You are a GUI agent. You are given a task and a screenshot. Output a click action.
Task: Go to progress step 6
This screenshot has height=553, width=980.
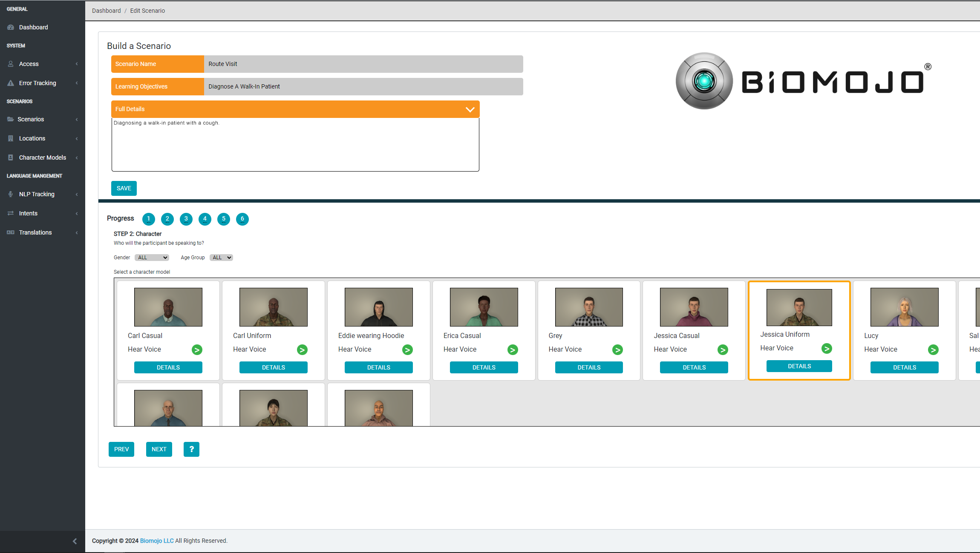coord(242,219)
